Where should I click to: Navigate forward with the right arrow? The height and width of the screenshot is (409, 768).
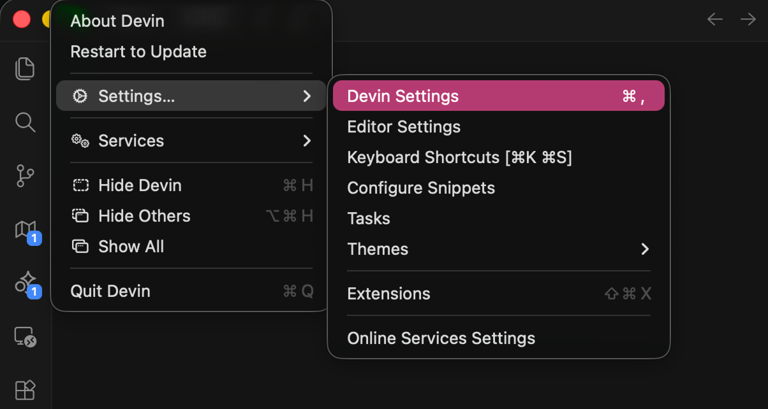point(748,19)
